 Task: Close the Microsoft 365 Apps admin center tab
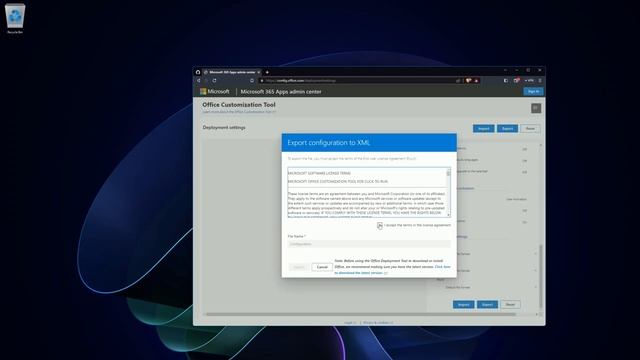(258, 72)
